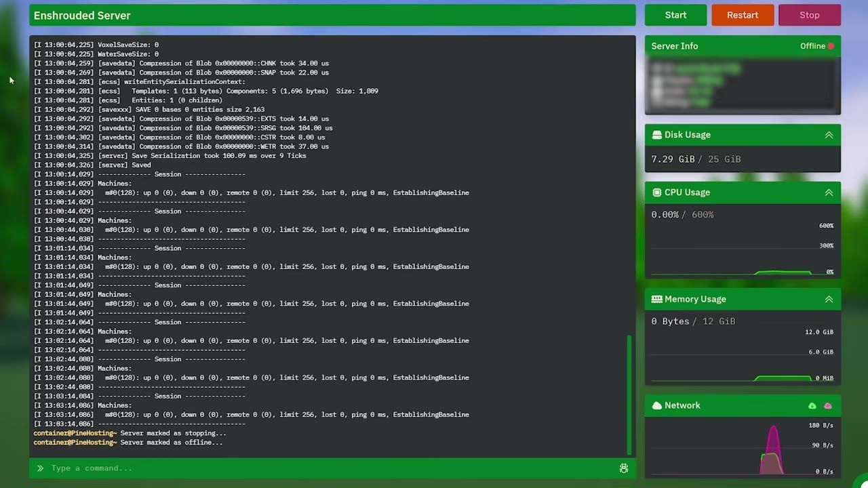Click the 'Offline' status text
Image resolution: width=868 pixels, height=488 pixels.
pyautogui.click(x=812, y=46)
